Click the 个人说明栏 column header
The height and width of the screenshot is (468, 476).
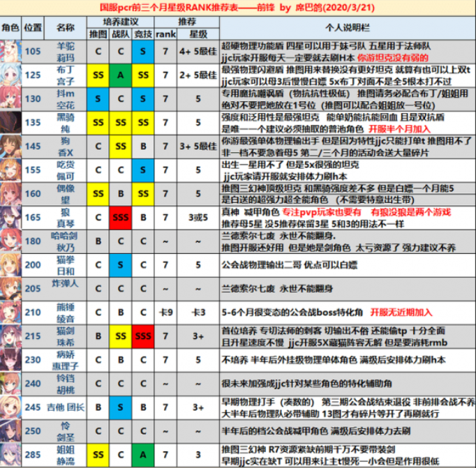click(x=348, y=28)
